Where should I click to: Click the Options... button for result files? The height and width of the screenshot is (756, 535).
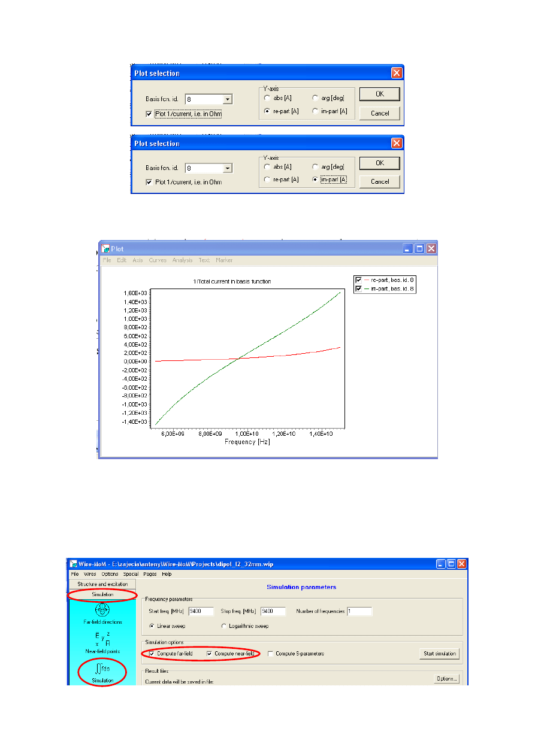pyautogui.click(x=446, y=678)
